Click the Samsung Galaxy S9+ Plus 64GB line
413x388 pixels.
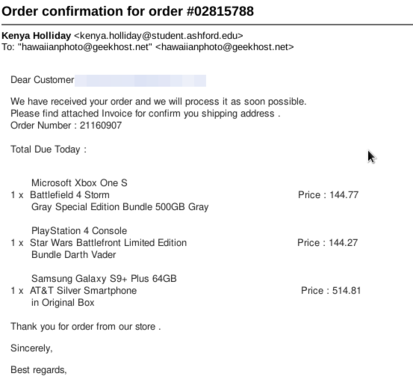point(104,279)
